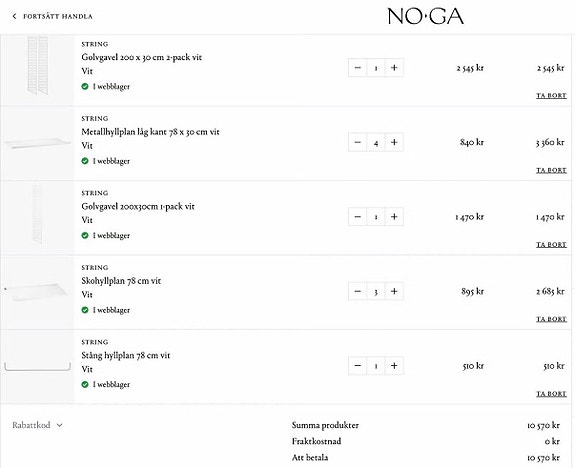Edit quantity field of Metallhyllplan
This screenshot has height=468, width=575.
[x=376, y=142]
